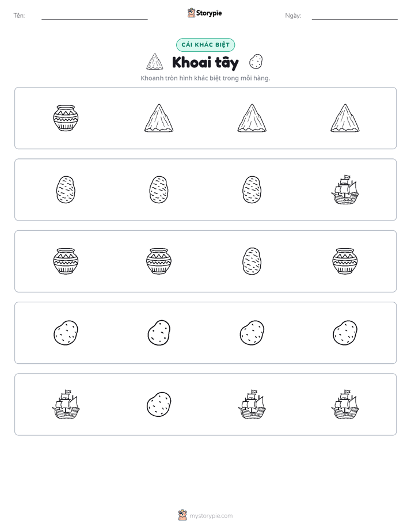Circle the potato among the vases
411x532 pixels.
click(x=252, y=261)
